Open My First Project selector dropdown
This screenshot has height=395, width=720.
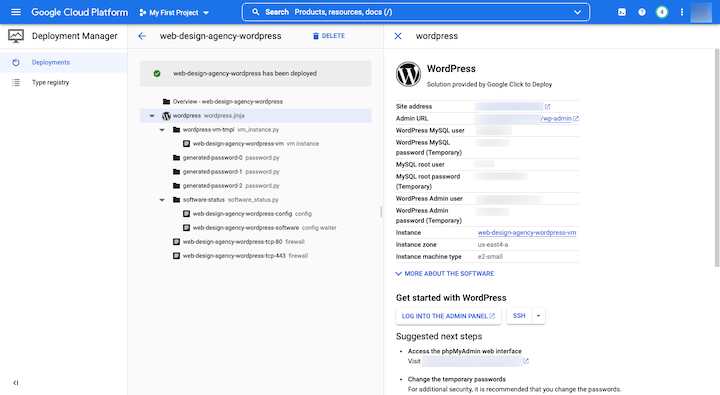[174, 12]
